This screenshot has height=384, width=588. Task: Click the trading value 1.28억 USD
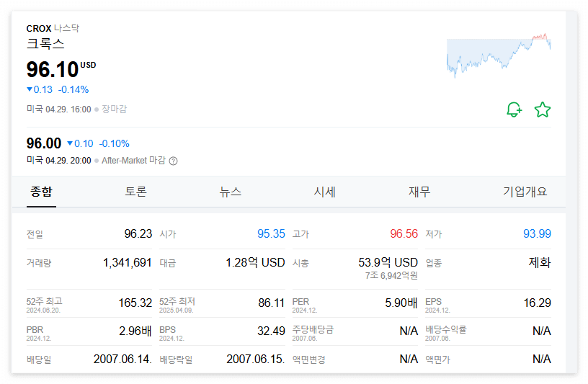pos(255,262)
